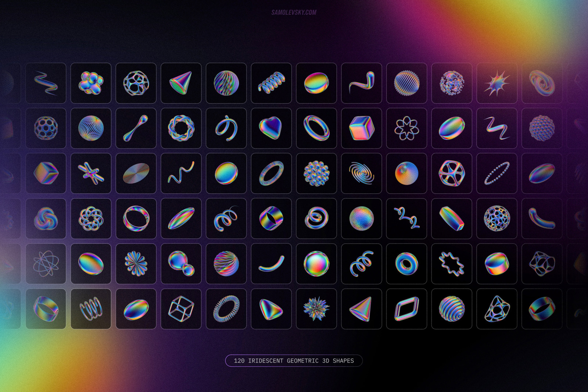
Task: Select the diagonal slatted sphere
Action: point(407,83)
